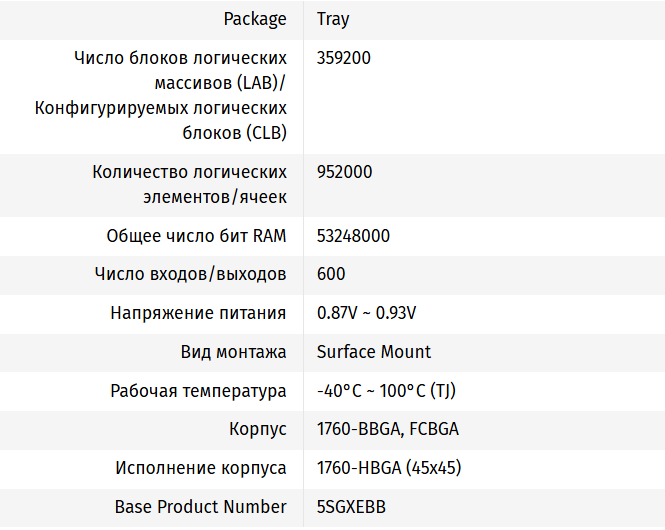665x530 pixels.
Task: Select the RAM bits value 53248000
Action: tap(353, 236)
